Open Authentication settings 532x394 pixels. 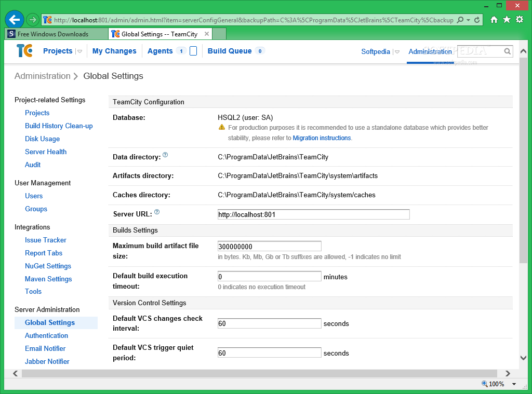point(46,335)
